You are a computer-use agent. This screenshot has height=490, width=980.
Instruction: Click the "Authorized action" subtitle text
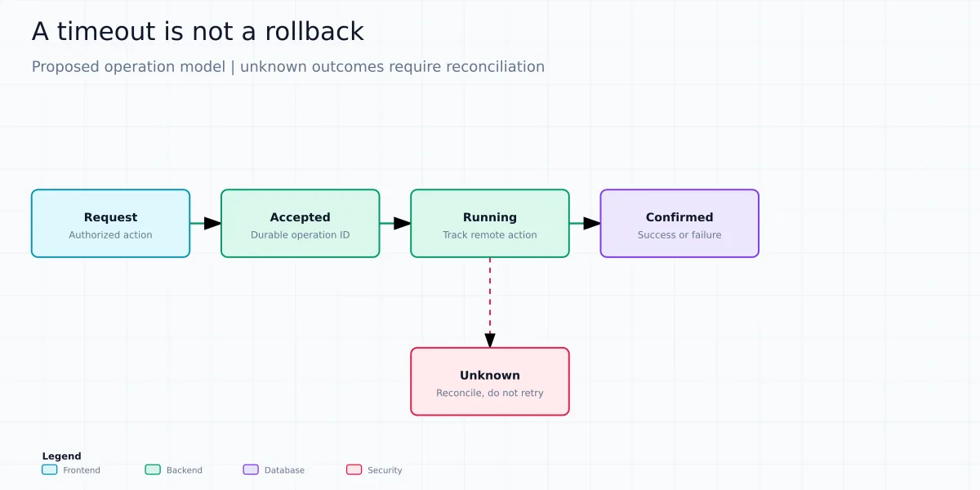110,235
